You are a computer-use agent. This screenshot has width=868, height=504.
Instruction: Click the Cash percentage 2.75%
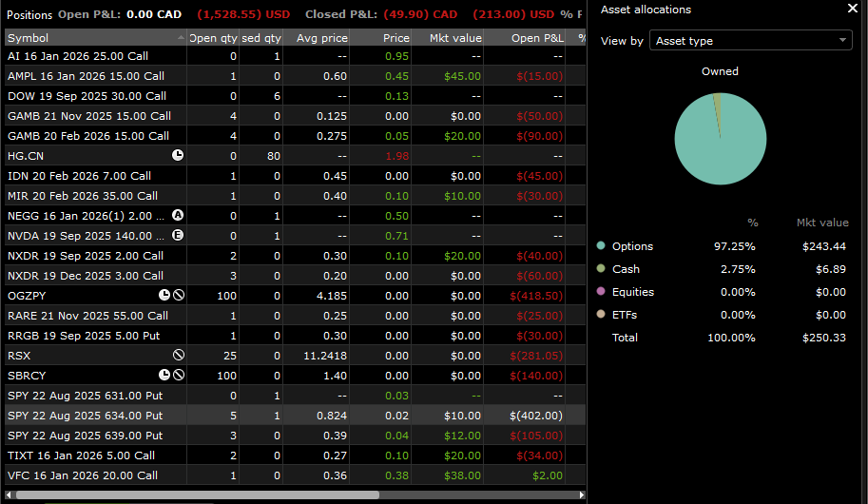[x=738, y=268]
